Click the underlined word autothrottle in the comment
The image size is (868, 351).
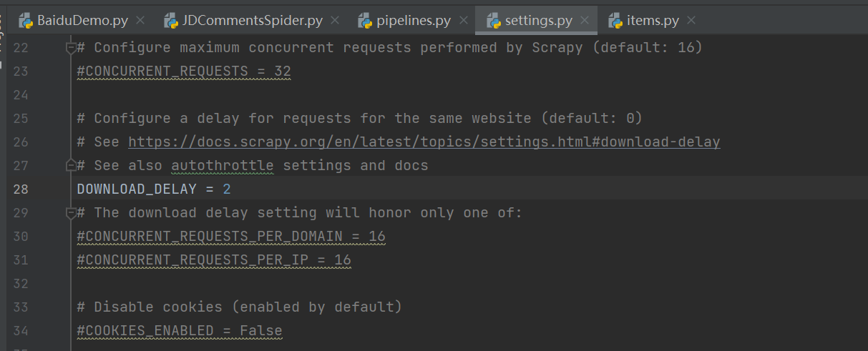(222, 166)
